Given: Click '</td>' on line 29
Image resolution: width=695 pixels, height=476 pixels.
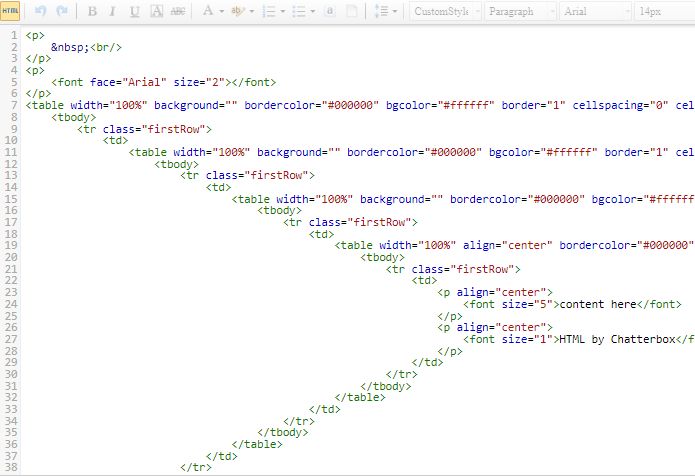Looking at the screenshot, I should tap(427, 363).
